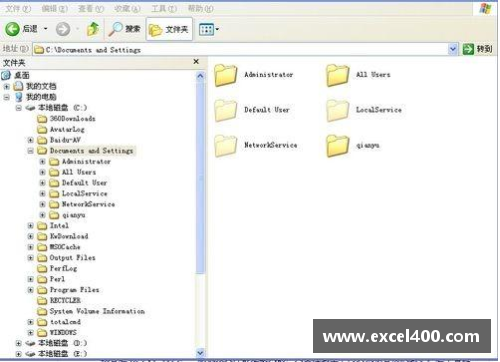The width and height of the screenshot is (500, 362).
Task: Click the green Go button
Action: (477, 49)
